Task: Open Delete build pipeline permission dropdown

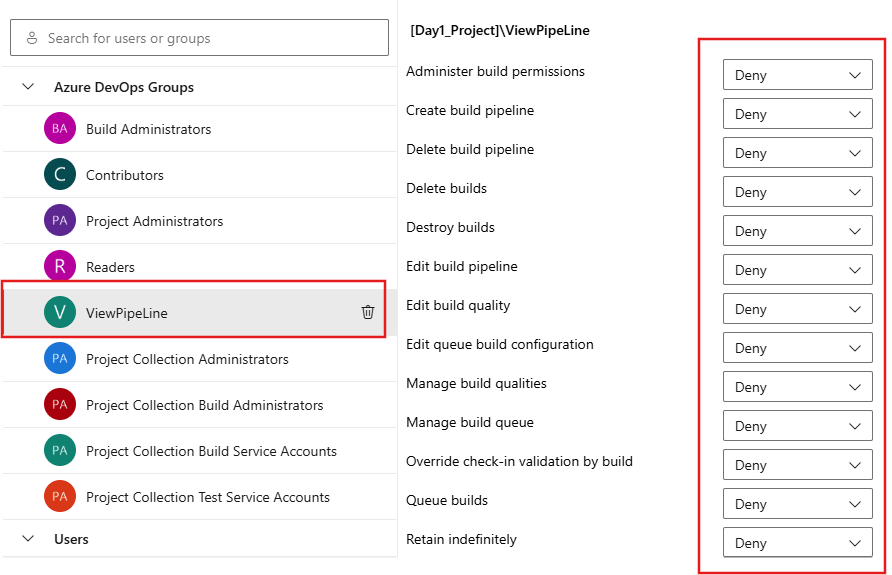Action: (x=798, y=152)
